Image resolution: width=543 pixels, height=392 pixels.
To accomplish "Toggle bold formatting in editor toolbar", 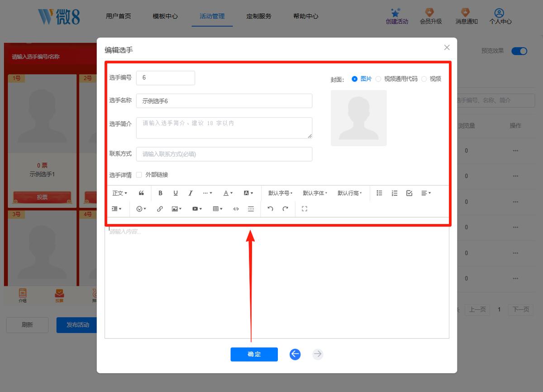I will [x=160, y=193].
